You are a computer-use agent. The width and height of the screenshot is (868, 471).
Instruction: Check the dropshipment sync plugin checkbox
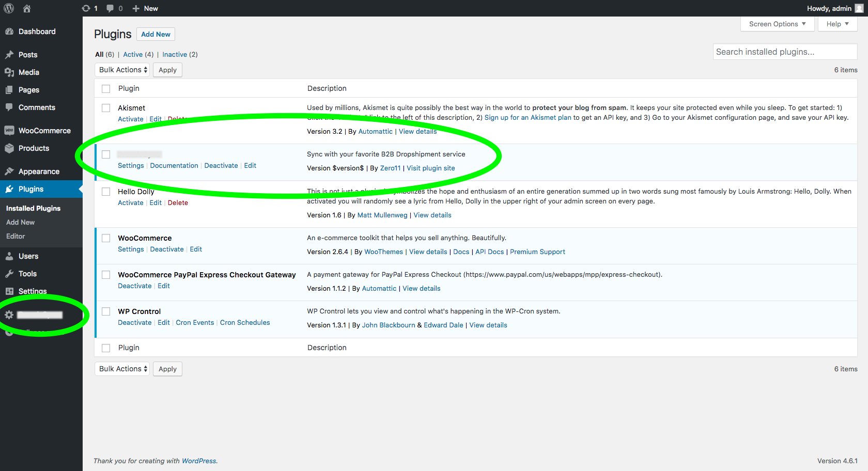tap(106, 154)
